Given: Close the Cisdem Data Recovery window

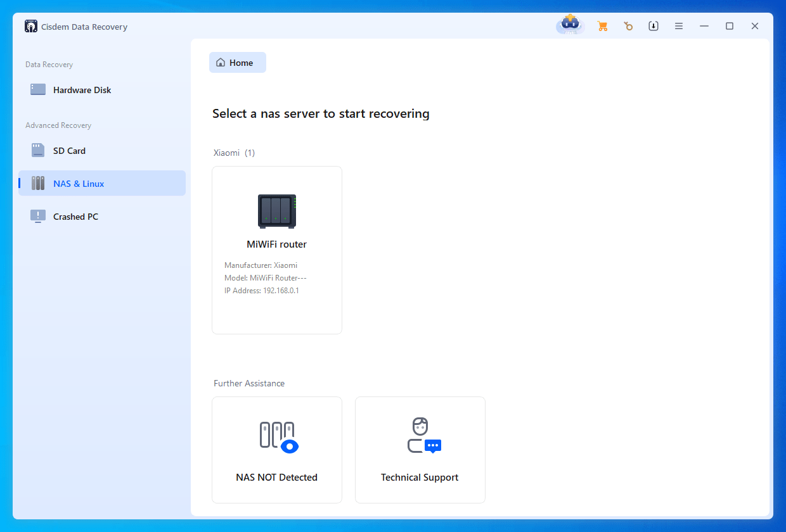Looking at the screenshot, I should pos(755,26).
